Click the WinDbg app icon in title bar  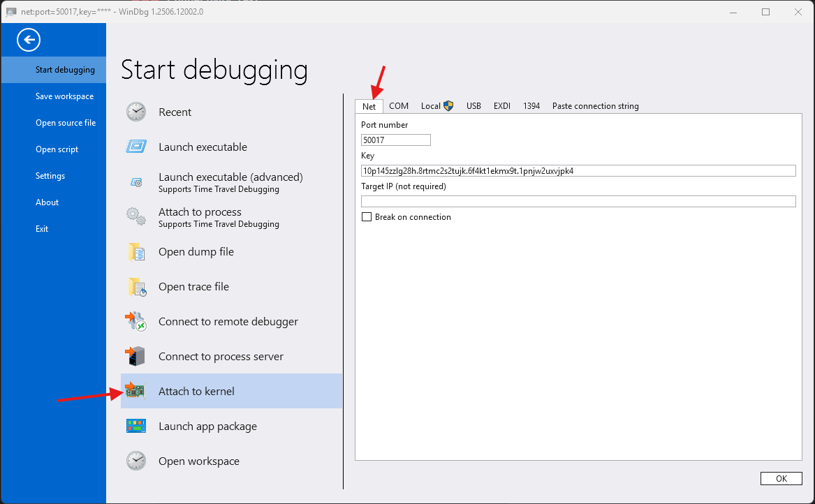point(11,12)
